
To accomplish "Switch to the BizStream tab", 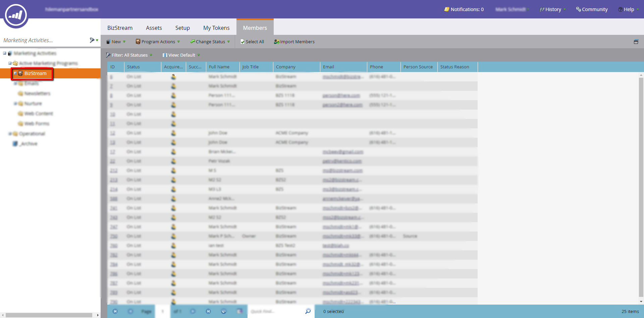I will click(x=120, y=28).
